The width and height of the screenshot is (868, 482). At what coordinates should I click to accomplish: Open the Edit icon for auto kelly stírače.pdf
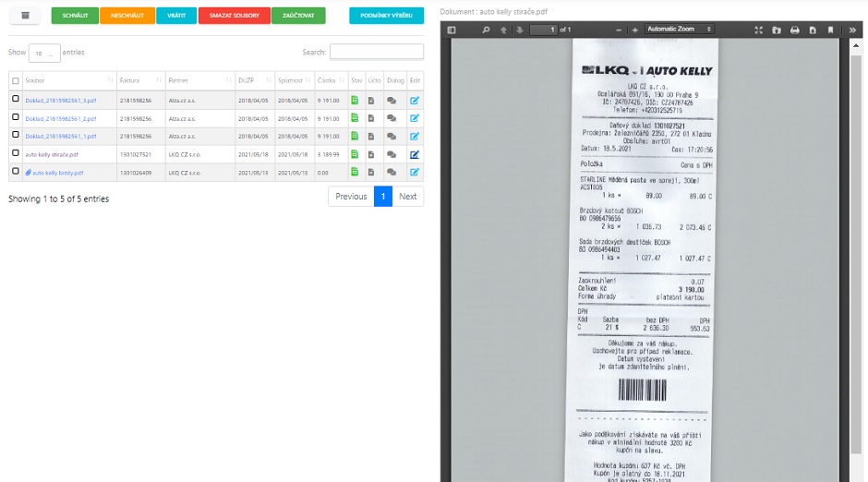pos(415,154)
